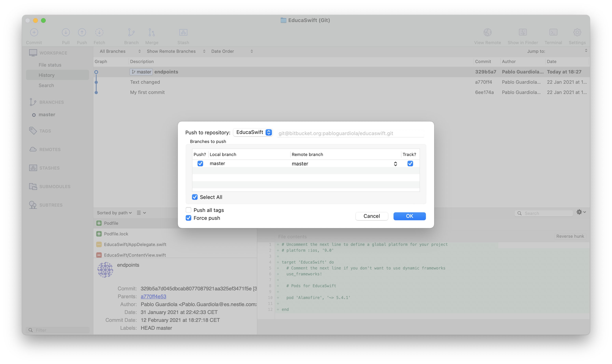Click the Remotes cloud icon
This screenshot has width=612, height=364.
(33, 149)
